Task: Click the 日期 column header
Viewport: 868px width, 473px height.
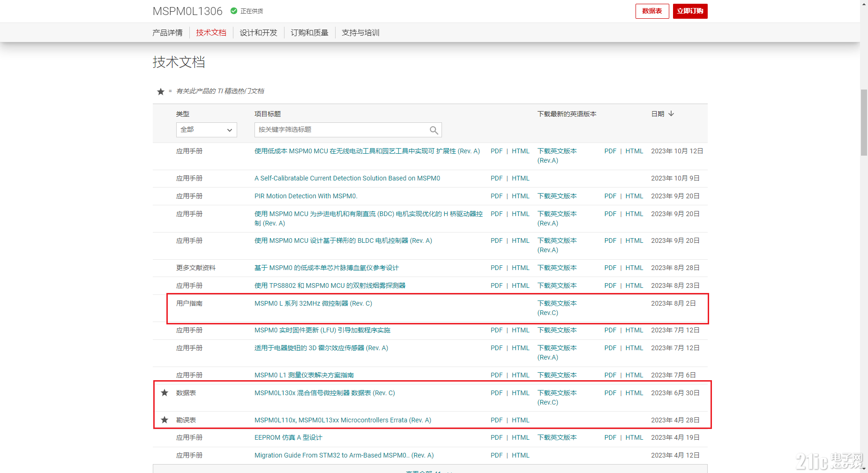Action: click(658, 114)
